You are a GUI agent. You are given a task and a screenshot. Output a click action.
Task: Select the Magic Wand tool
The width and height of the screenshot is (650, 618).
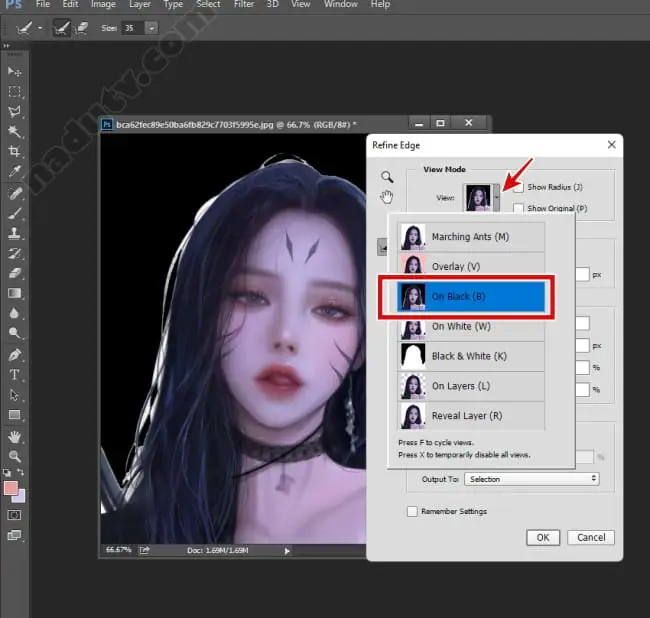tap(15, 131)
